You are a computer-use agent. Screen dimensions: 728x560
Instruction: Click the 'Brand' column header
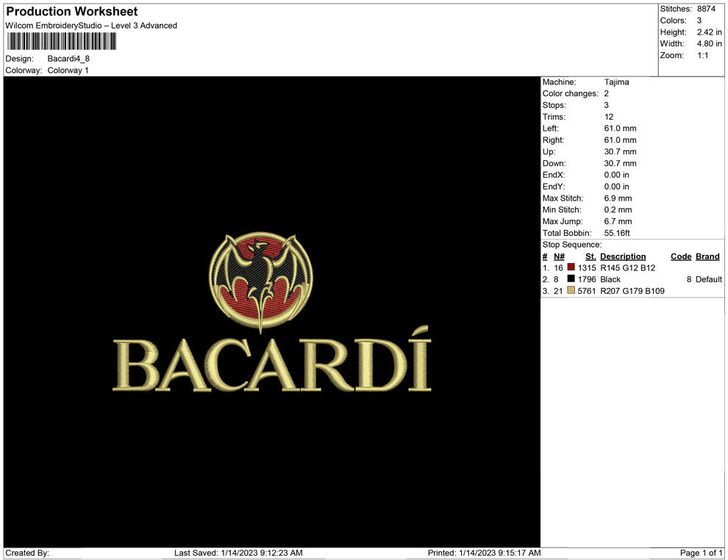click(x=707, y=256)
